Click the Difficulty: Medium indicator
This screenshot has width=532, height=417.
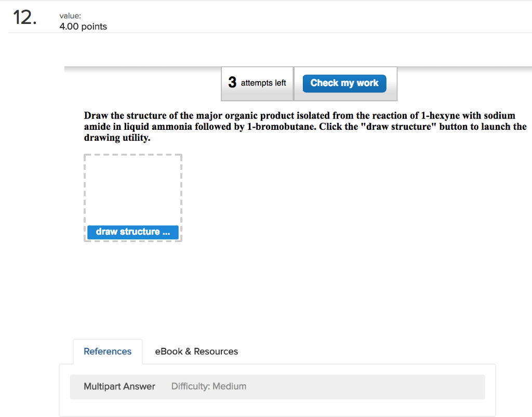pyautogui.click(x=208, y=386)
